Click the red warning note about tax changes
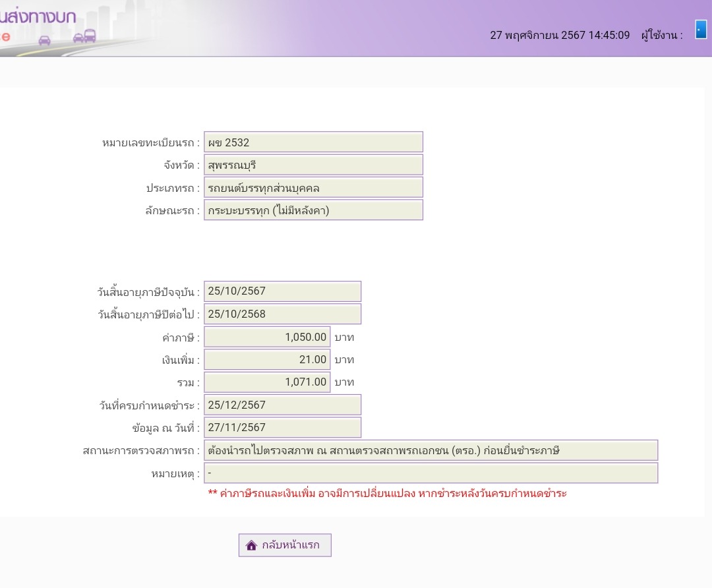The width and height of the screenshot is (712, 588). tap(388, 494)
